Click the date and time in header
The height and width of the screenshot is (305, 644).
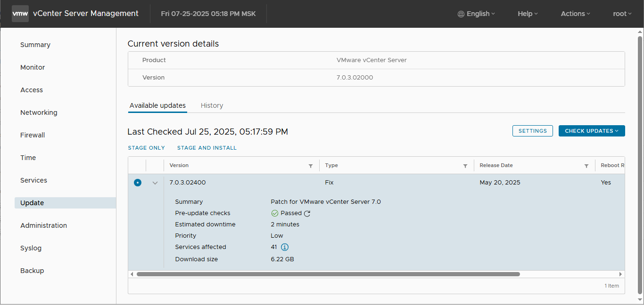[208, 14]
